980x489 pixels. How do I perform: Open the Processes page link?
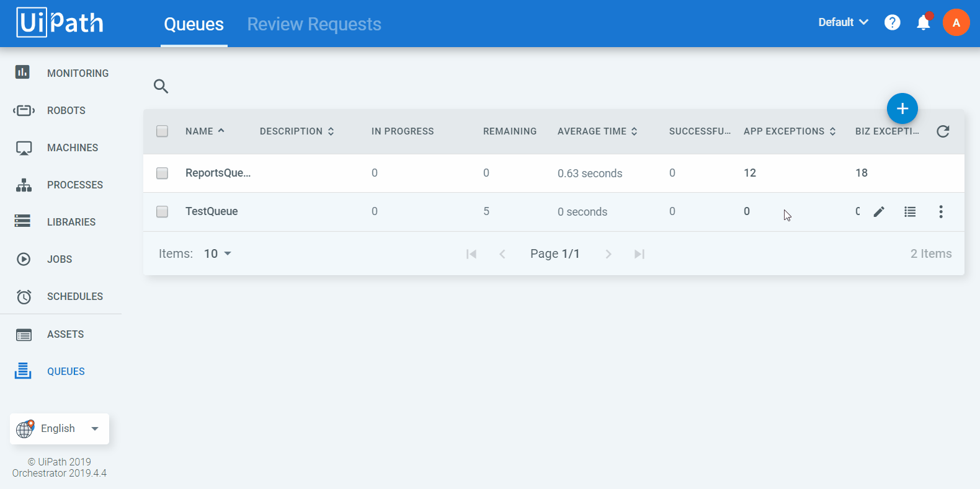coord(75,185)
